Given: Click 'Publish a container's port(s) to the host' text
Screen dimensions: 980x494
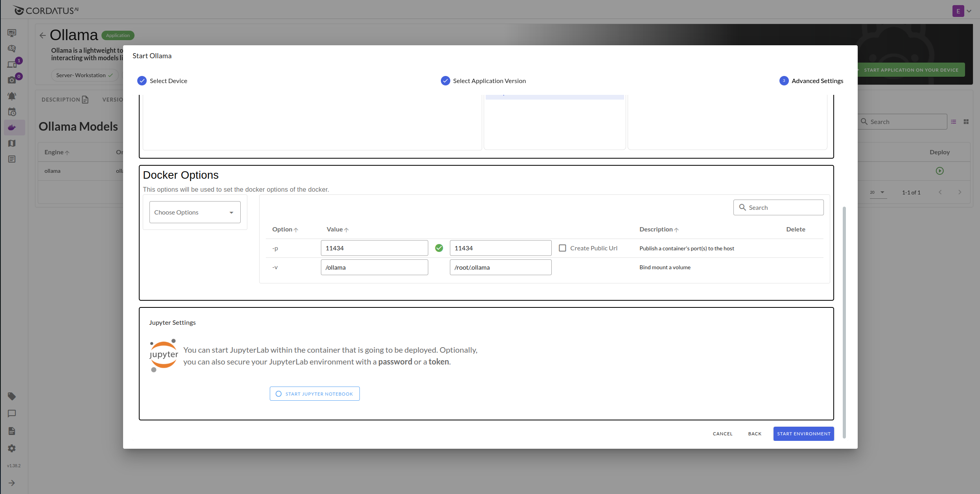Looking at the screenshot, I should (x=687, y=248).
